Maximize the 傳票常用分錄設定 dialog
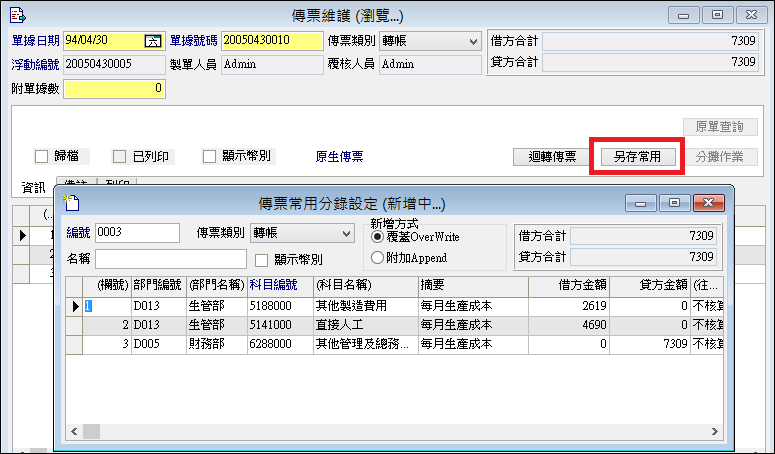775x454 pixels. coord(675,203)
